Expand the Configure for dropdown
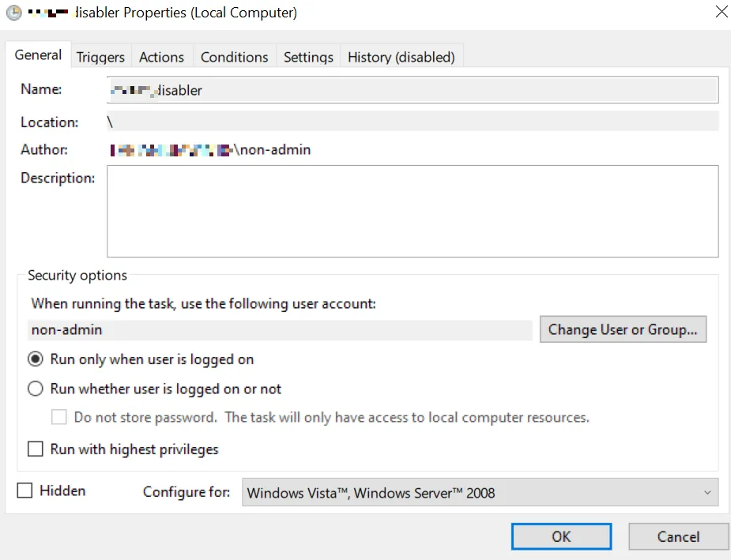731x560 pixels. click(480, 492)
